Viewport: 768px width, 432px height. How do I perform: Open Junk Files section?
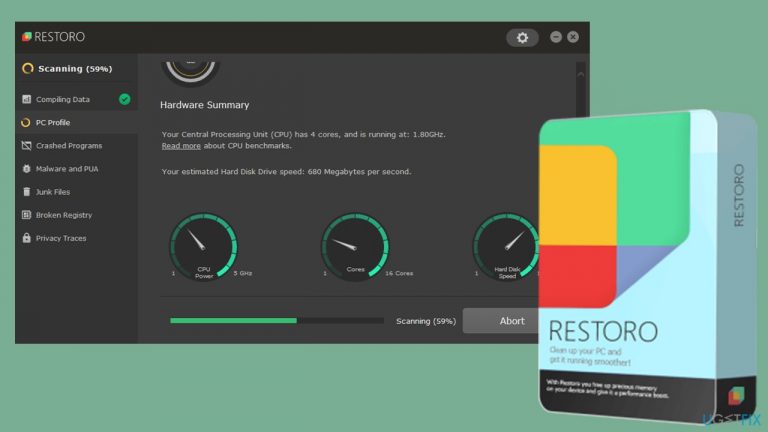(x=76, y=192)
